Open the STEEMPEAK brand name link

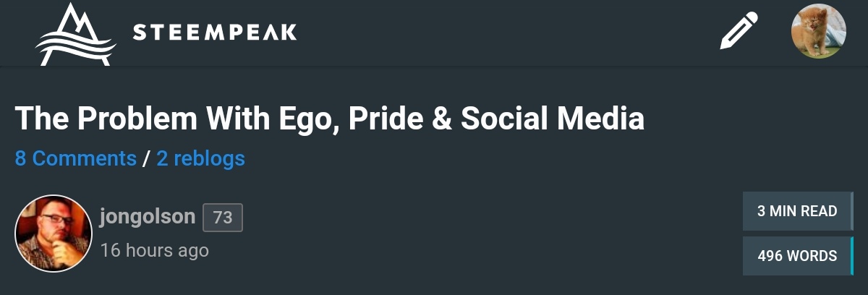(215, 33)
